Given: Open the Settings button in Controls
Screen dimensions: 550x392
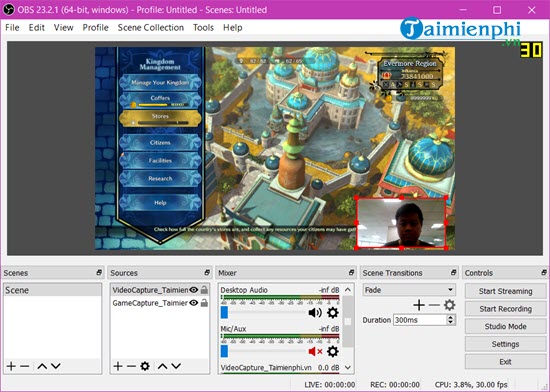Looking at the screenshot, I should [x=505, y=344].
